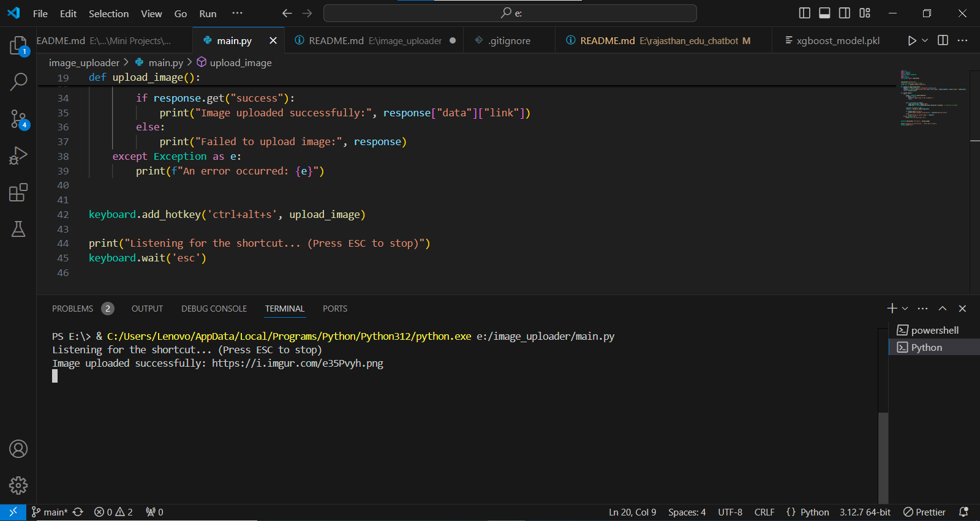
Task: Switch to README.md Mini Projects tab
Action: point(113,40)
